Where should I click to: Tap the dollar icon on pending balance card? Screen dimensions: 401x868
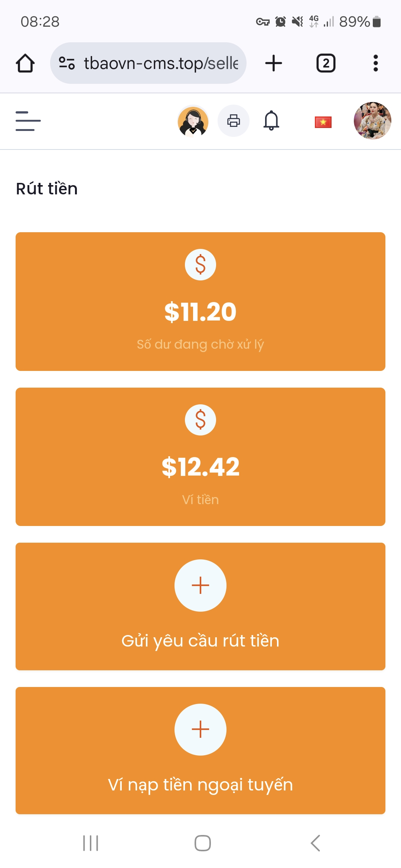[200, 264]
